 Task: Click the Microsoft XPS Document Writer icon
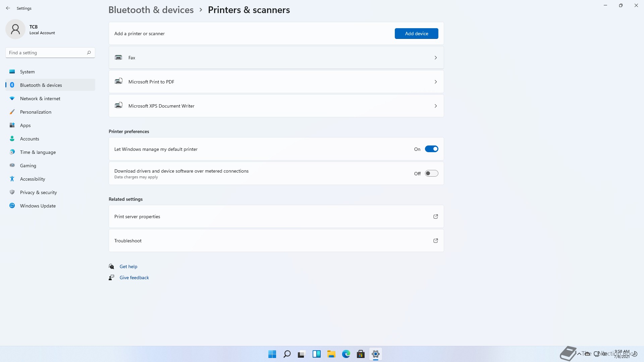pyautogui.click(x=118, y=105)
